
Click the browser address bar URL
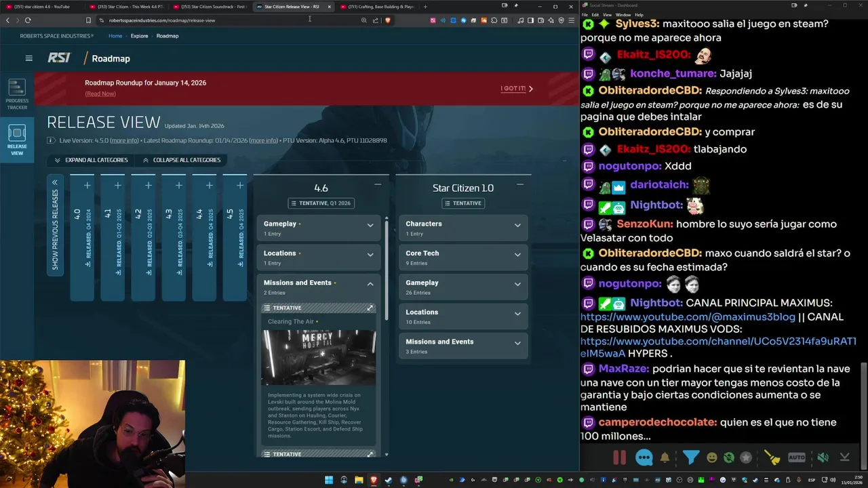pos(161,20)
